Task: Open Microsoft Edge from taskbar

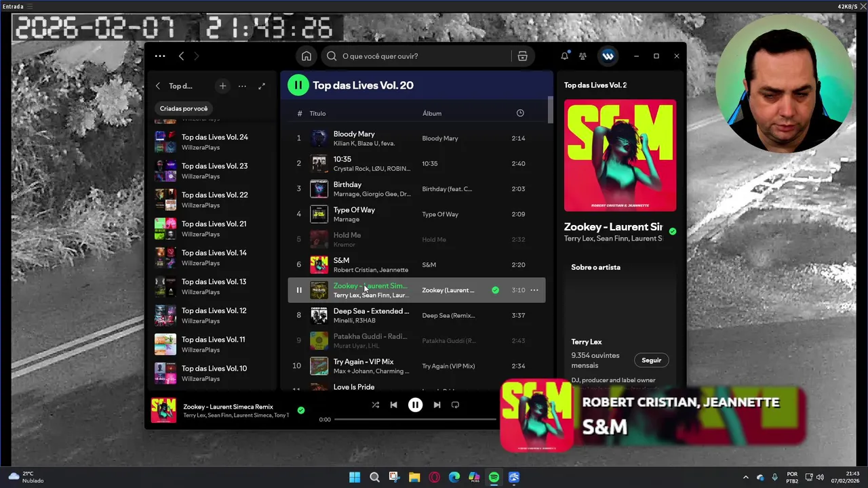Action: [454, 477]
